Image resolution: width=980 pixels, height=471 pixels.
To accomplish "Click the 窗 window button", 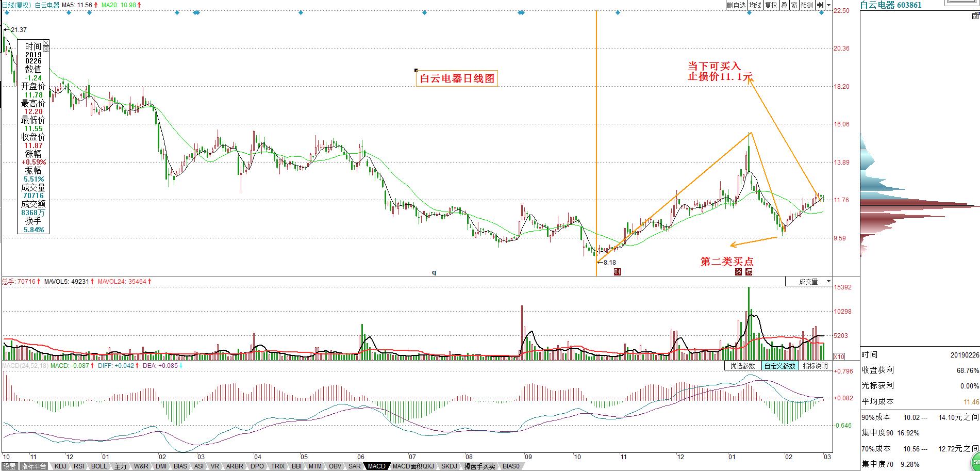I will coord(794,5).
